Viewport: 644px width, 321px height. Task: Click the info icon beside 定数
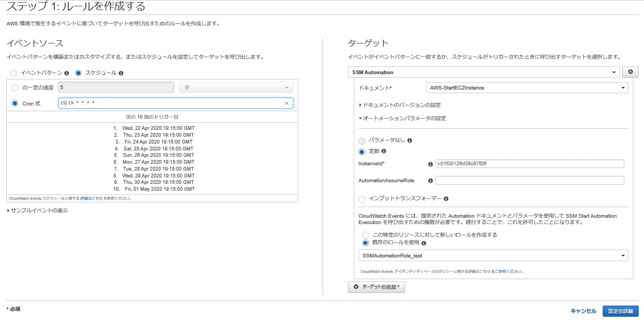click(x=384, y=151)
